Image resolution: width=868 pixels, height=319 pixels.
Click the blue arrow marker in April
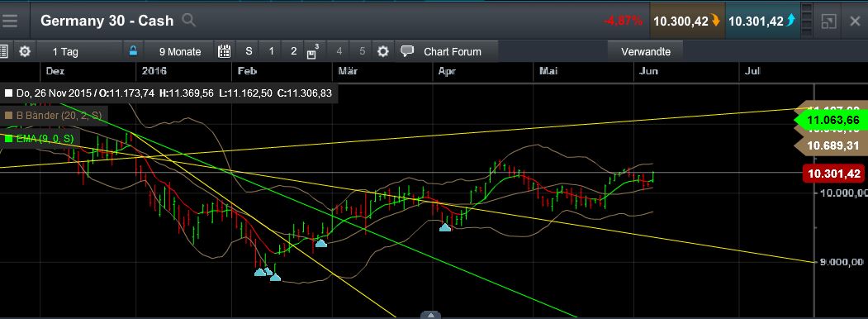445,226
